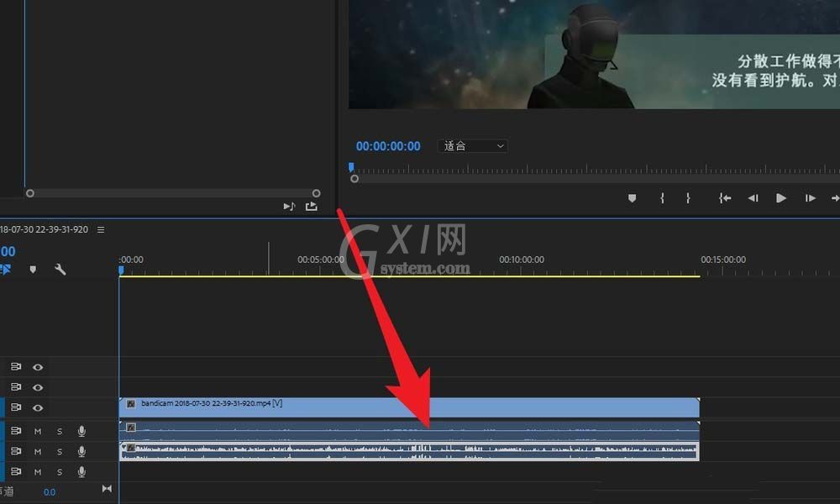Click the 00:10:00:00 mark on the time ruler
The image size is (840, 504).
coord(522,260)
